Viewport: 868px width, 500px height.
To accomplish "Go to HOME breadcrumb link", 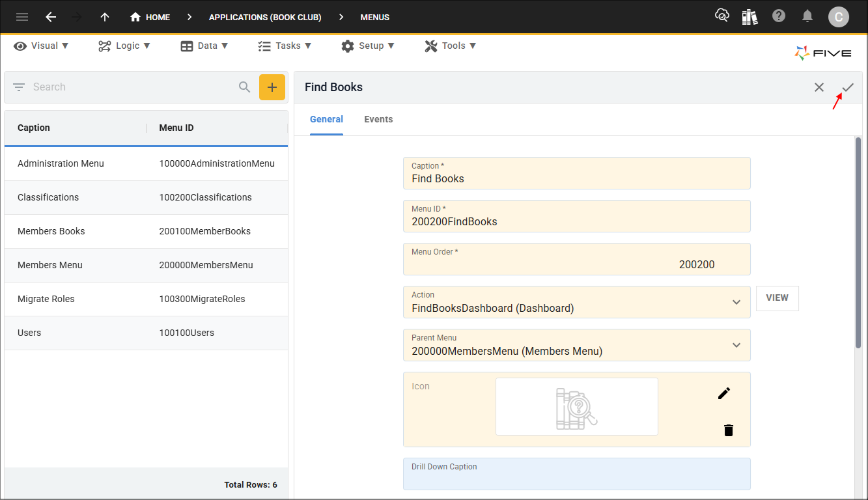I will pos(150,18).
